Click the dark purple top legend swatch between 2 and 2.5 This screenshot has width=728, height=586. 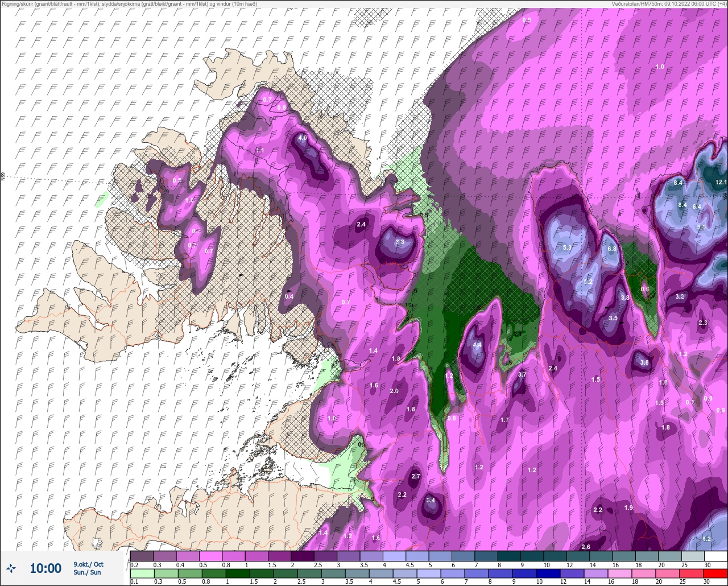point(303,556)
